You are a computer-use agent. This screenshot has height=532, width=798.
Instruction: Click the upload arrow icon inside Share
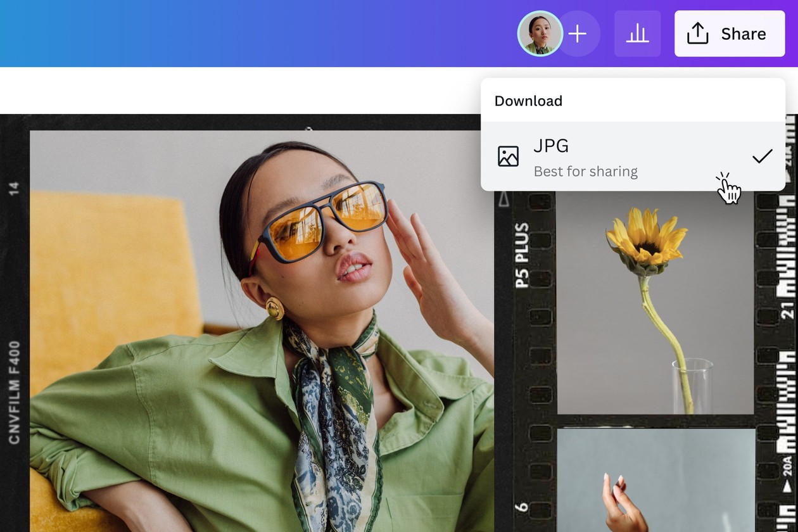[697, 34]
